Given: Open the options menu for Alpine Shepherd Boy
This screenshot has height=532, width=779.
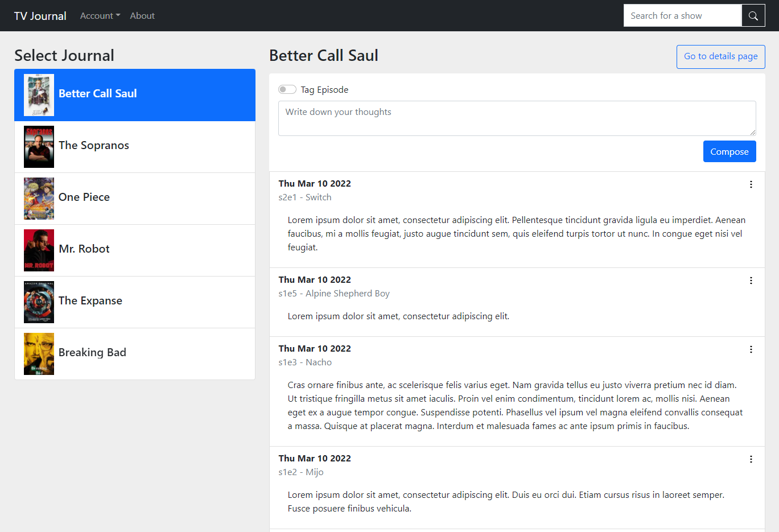Looking at the screenshot, I should click(x=751, y=281).
